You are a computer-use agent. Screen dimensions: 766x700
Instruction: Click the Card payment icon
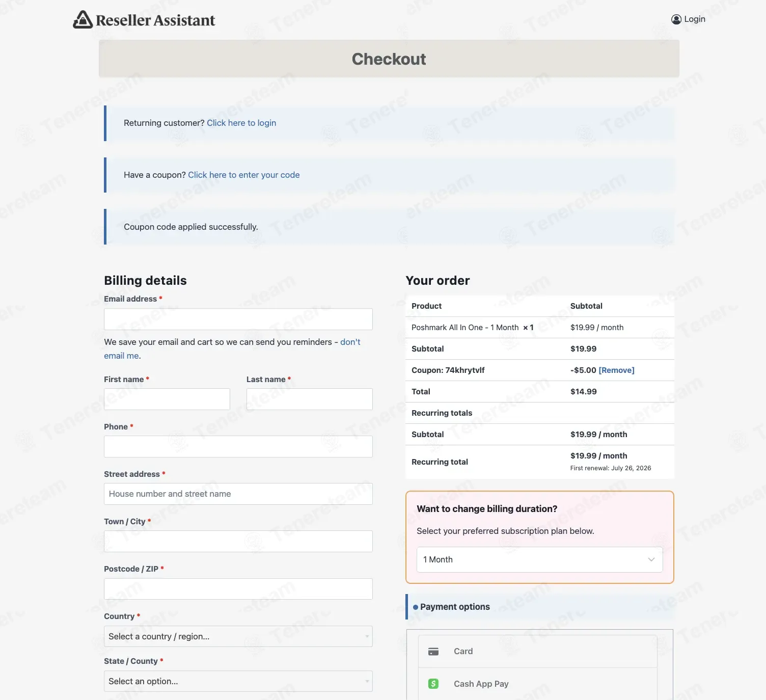coord(433,652)
